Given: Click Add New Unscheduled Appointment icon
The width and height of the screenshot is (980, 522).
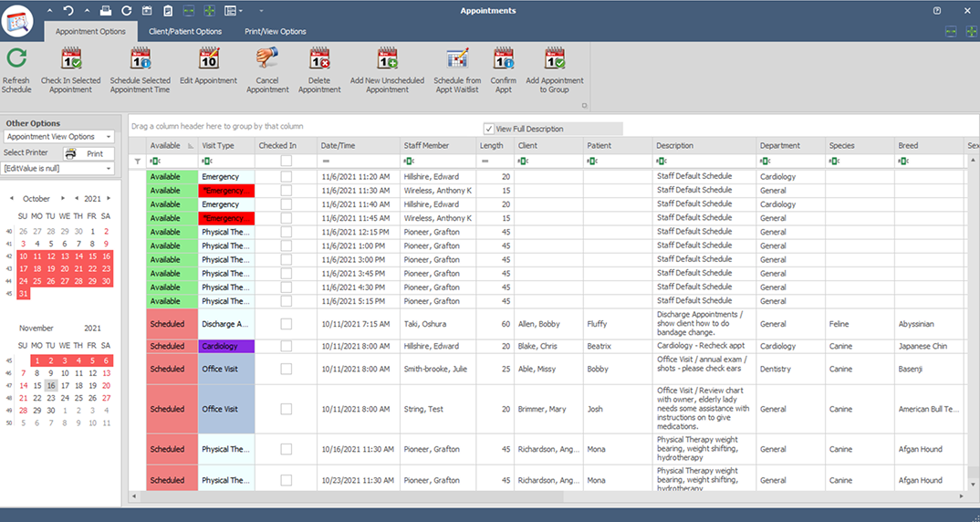Looking at the screenshot, I should [x=388, y=58].
